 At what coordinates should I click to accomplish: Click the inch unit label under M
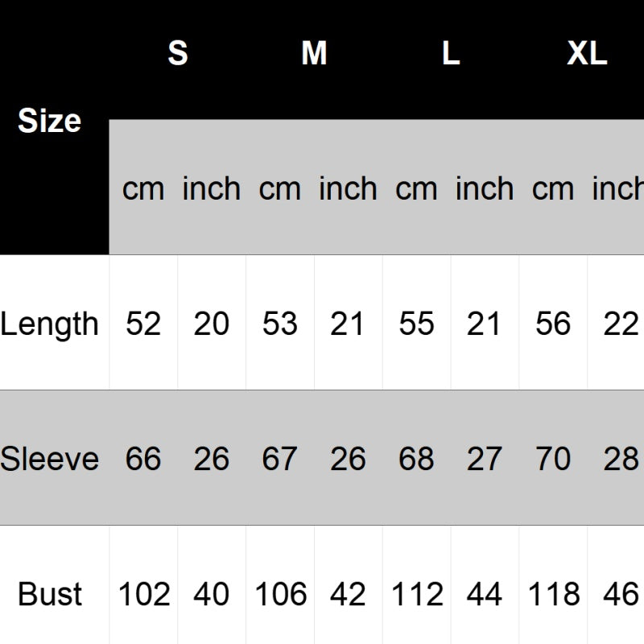tap(348, 189)
